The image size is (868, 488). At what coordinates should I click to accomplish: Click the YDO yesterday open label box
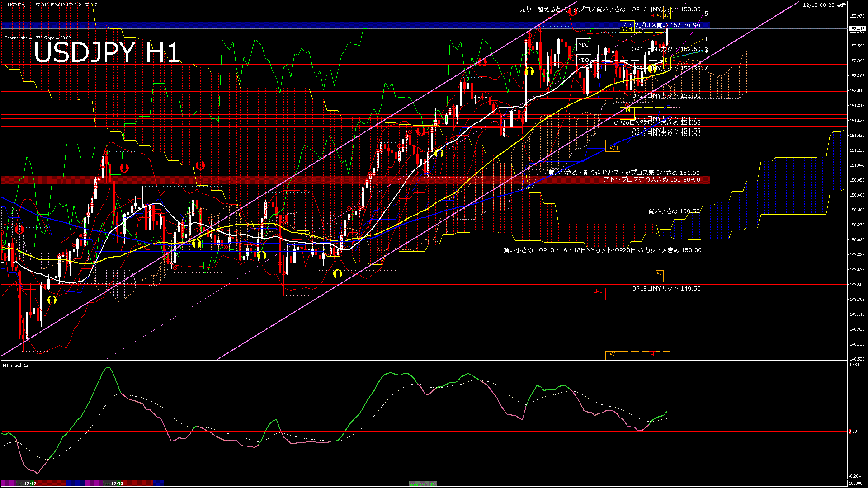coord(584,60)
